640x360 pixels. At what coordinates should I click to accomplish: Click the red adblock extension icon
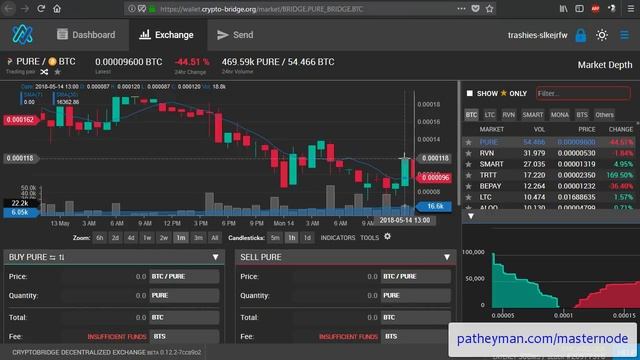596,9
